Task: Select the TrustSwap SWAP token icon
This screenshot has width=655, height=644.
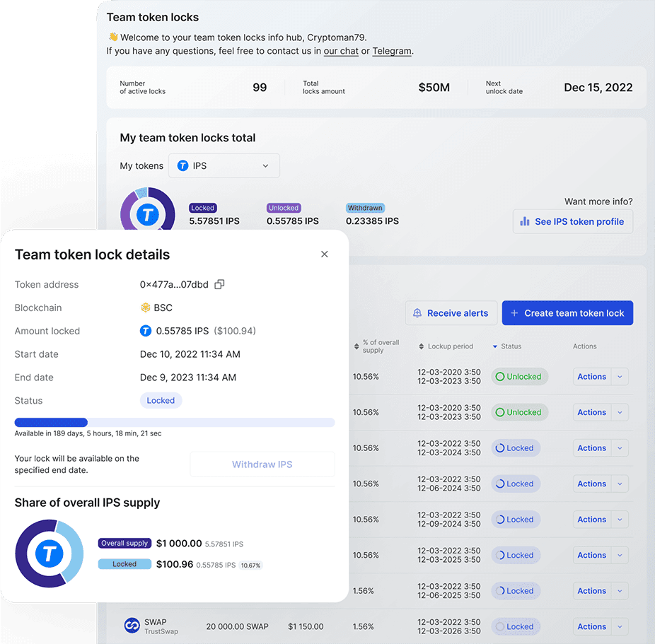Action: pos(132,626)
